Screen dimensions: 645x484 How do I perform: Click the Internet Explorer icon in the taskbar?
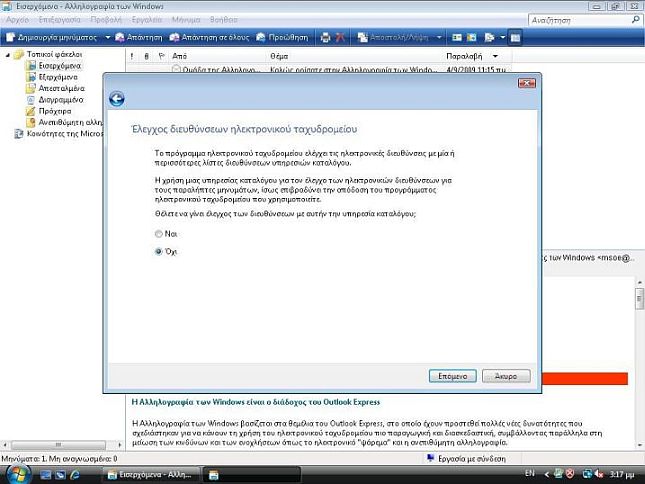(x=75, y=475)
